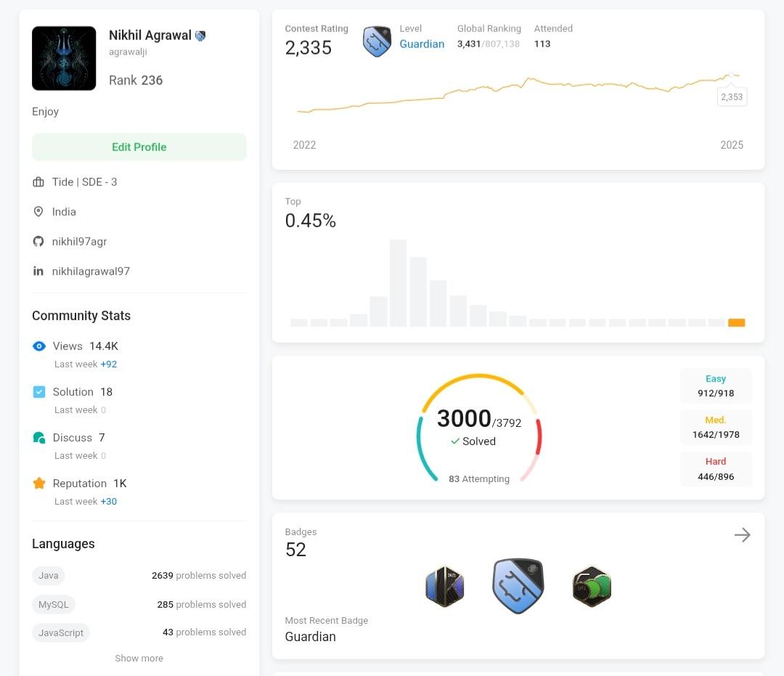Open the LinkedIn profile nikhilagrawal97

pyautogui.click(x=91, y=271)
